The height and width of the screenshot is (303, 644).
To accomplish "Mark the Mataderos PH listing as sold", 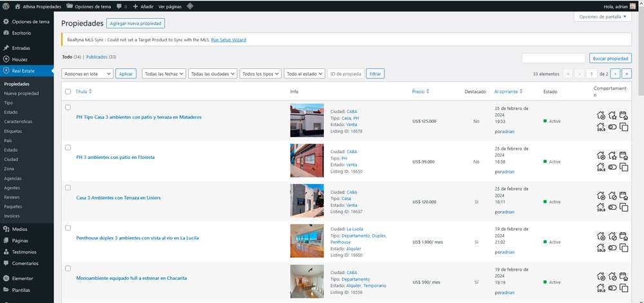I will [601, 127].
